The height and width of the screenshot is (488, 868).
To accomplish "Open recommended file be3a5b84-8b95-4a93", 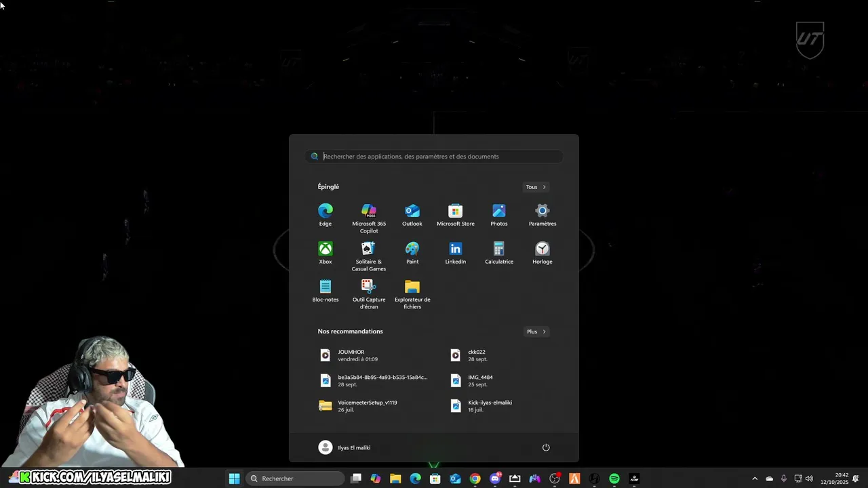I will coord(374,380).
